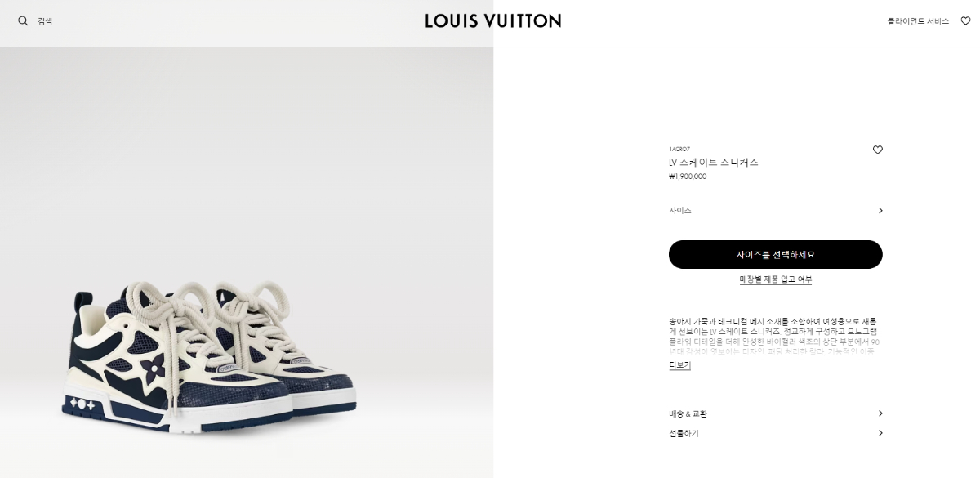Click the navy and white sneaker image
The width and height of the screenshot is (980, 478).
[x=209, y=356]
